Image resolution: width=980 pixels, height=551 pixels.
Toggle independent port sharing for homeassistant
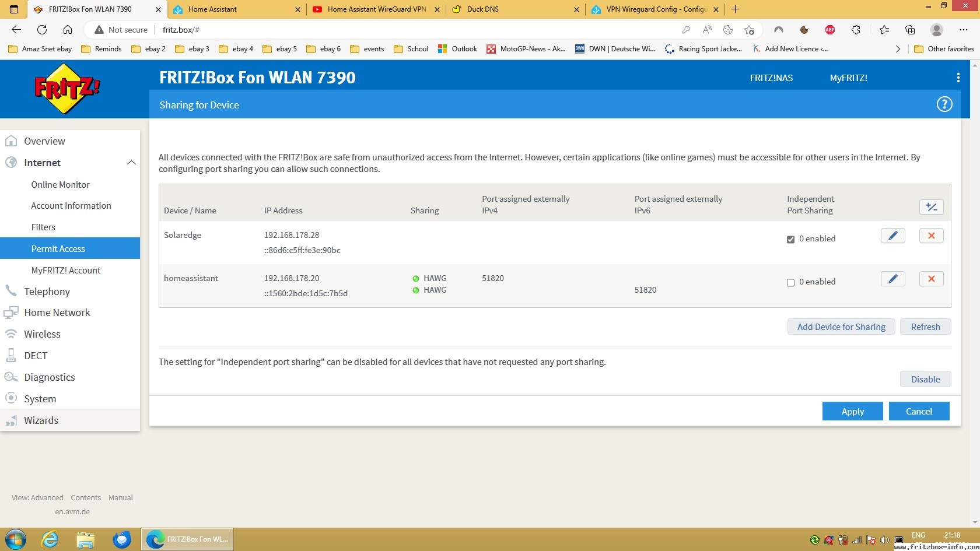tap(790, 282)
